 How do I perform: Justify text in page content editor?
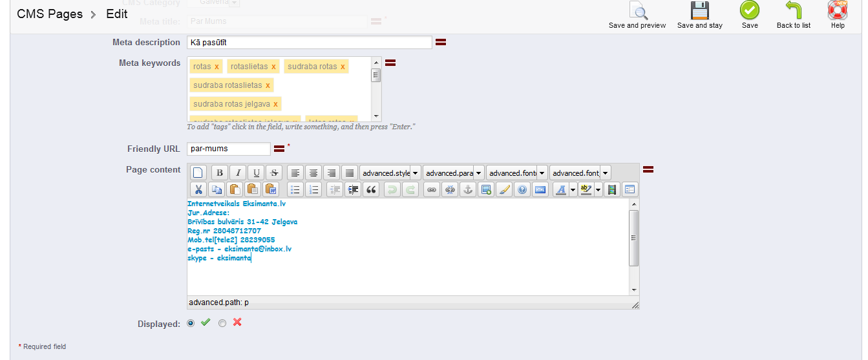(x=350, y=173)
